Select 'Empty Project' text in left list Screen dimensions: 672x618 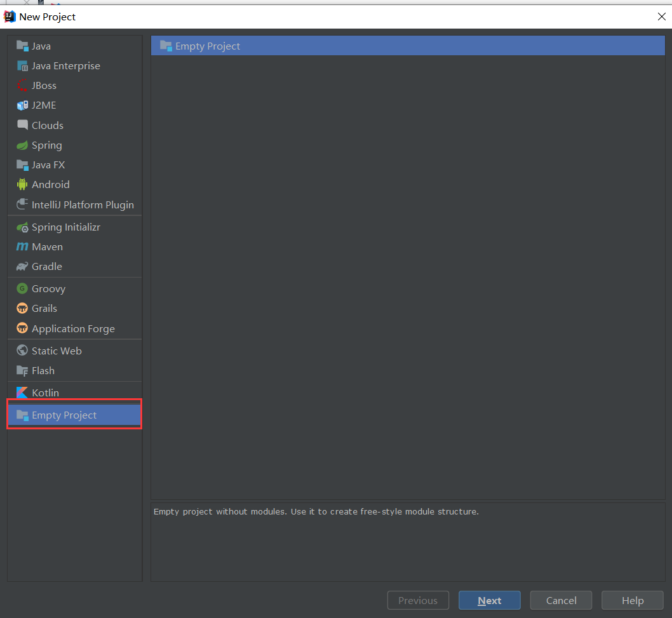click(x=64, y=415)
